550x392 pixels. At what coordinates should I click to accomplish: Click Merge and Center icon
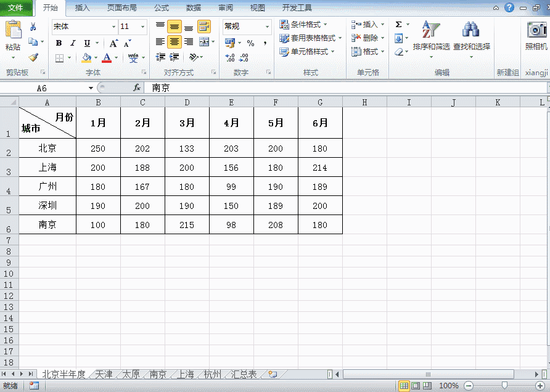204,42
